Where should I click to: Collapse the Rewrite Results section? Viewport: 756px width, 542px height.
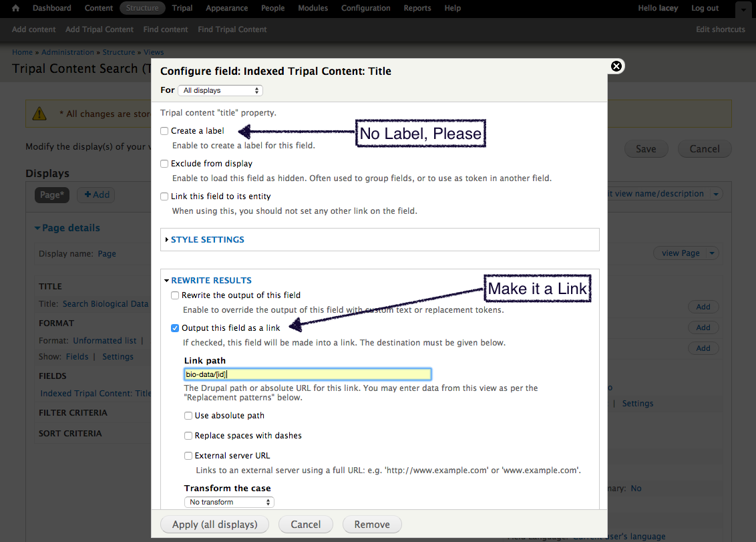[211, 281]
